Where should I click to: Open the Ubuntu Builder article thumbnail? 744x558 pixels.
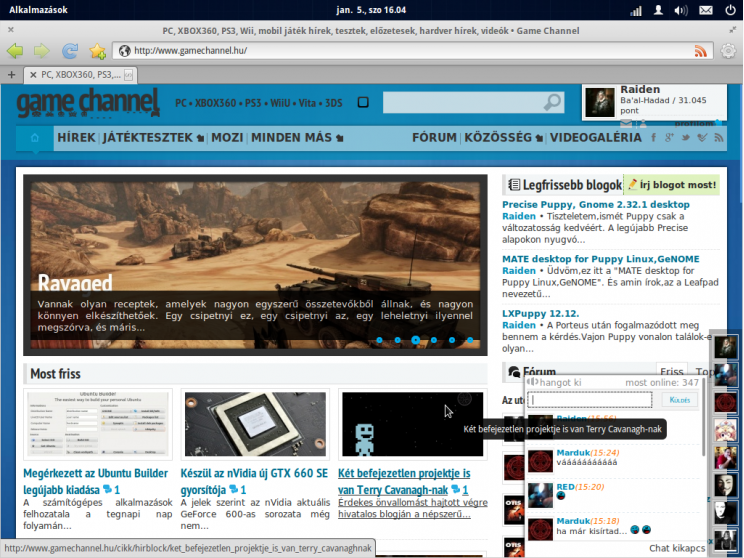pos(98,424)
